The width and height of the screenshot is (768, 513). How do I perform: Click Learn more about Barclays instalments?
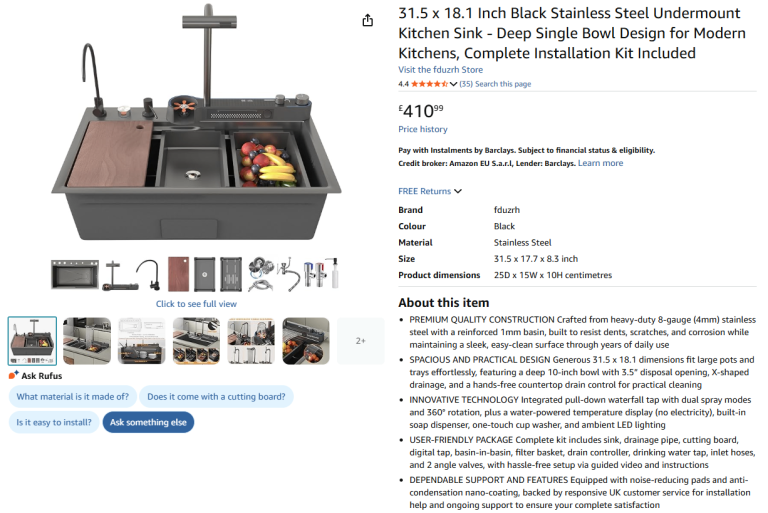tap(600, 163)
